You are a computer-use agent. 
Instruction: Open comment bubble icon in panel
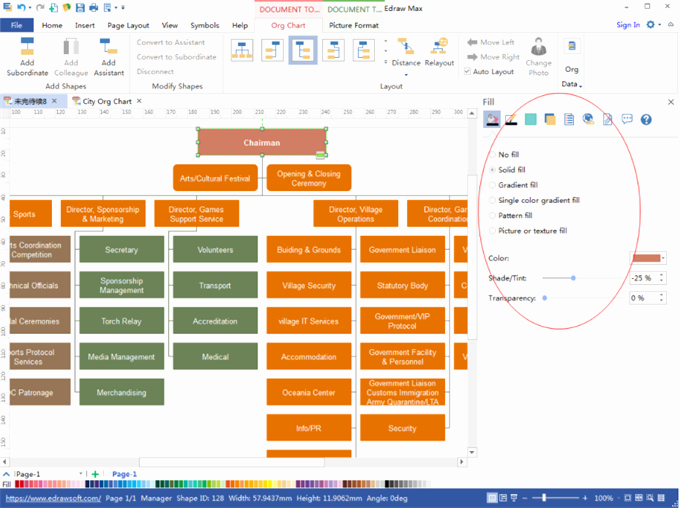tap(627, 119)
